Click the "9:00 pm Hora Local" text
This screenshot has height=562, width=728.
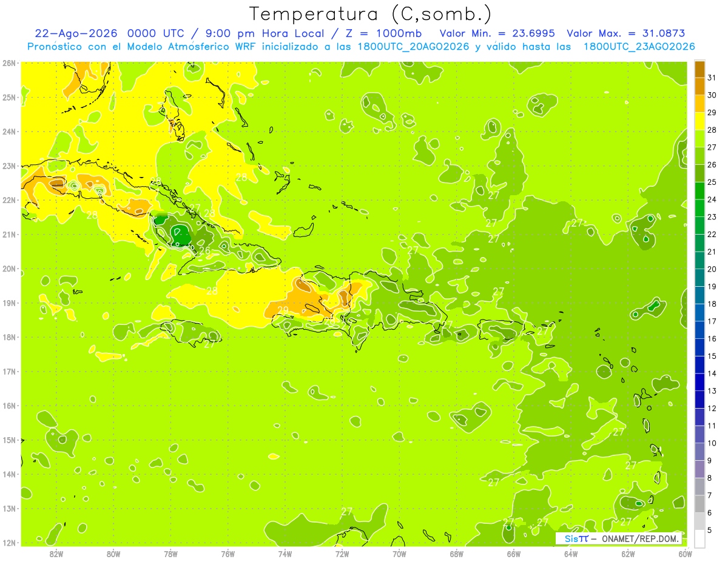tap(265, 33)
